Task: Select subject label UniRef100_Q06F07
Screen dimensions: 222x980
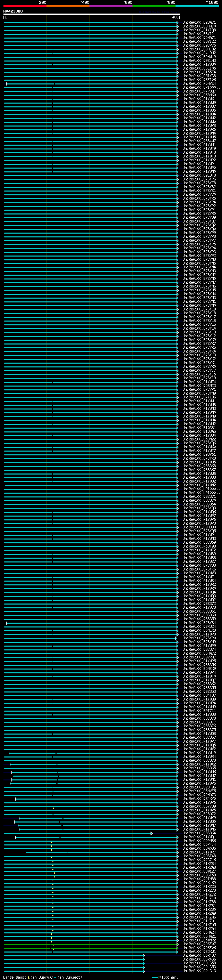Action: [x=199, y=944]
